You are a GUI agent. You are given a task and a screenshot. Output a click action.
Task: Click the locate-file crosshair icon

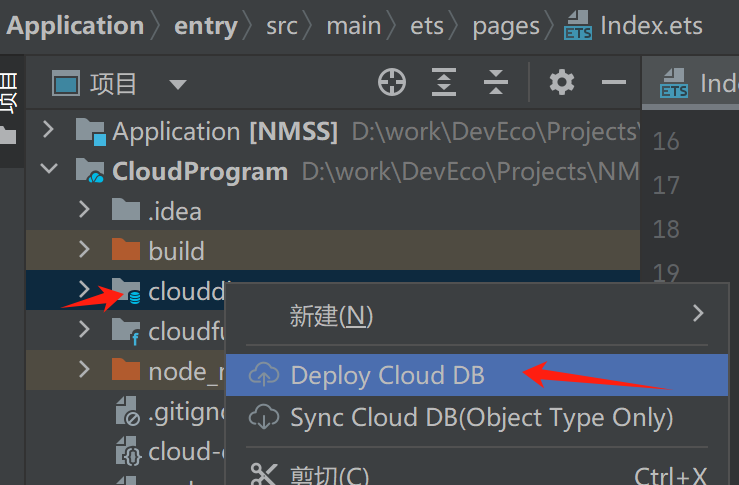pos(392,82)
